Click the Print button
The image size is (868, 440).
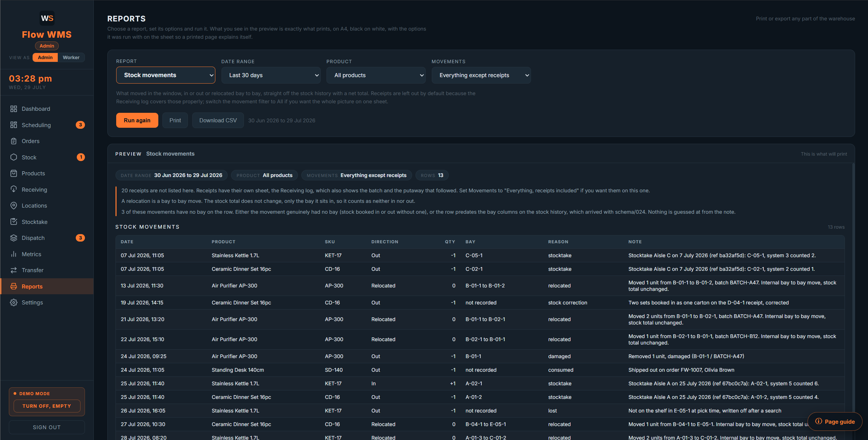point(175,120)
